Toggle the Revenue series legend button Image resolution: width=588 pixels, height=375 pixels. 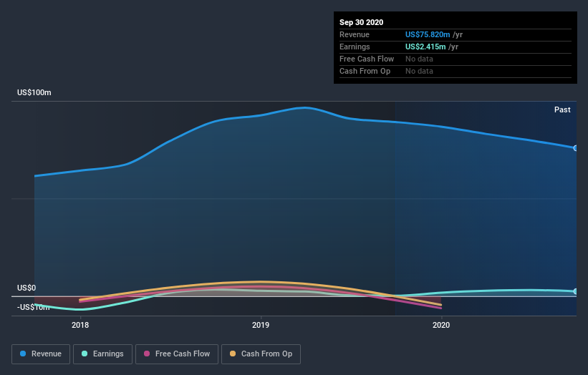(x=41, y=354)
